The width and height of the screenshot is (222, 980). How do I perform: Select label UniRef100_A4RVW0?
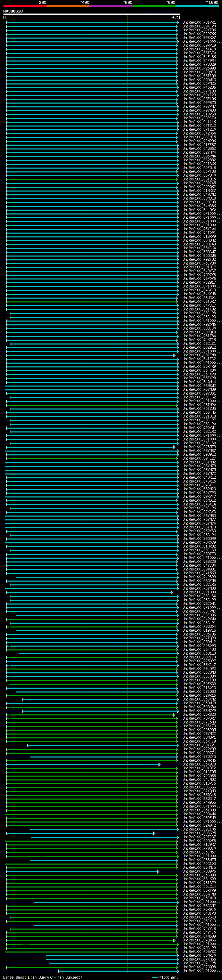click(199, 619)
